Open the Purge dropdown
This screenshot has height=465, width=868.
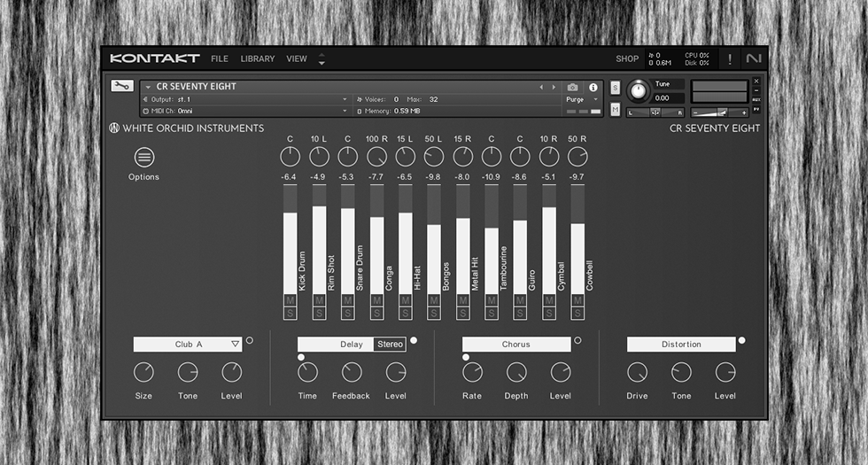tap(583, 99)
